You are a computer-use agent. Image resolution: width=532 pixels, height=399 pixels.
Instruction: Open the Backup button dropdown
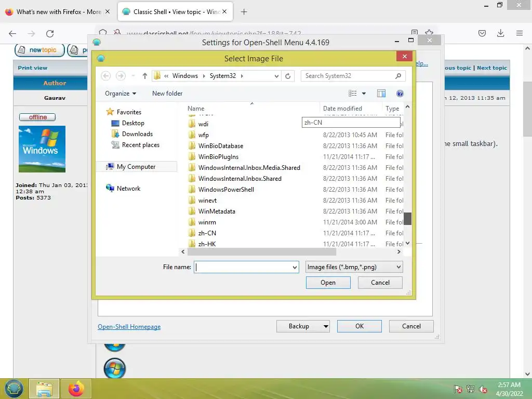coord(326,326)
